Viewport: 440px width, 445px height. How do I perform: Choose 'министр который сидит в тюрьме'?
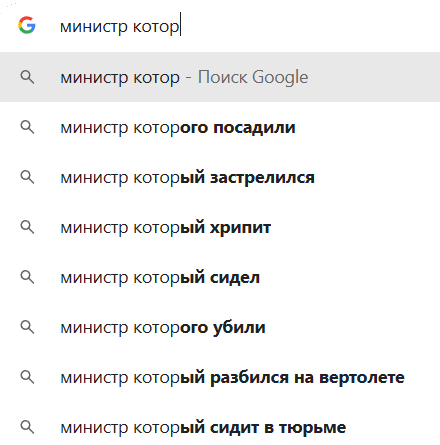[220, 427]
